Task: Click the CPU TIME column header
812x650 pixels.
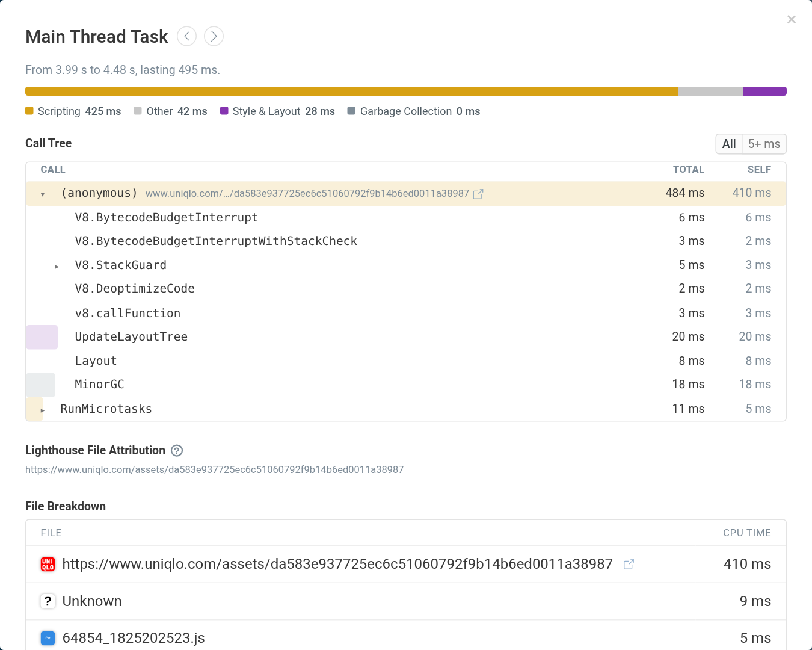Action: [x=747, y=533]
